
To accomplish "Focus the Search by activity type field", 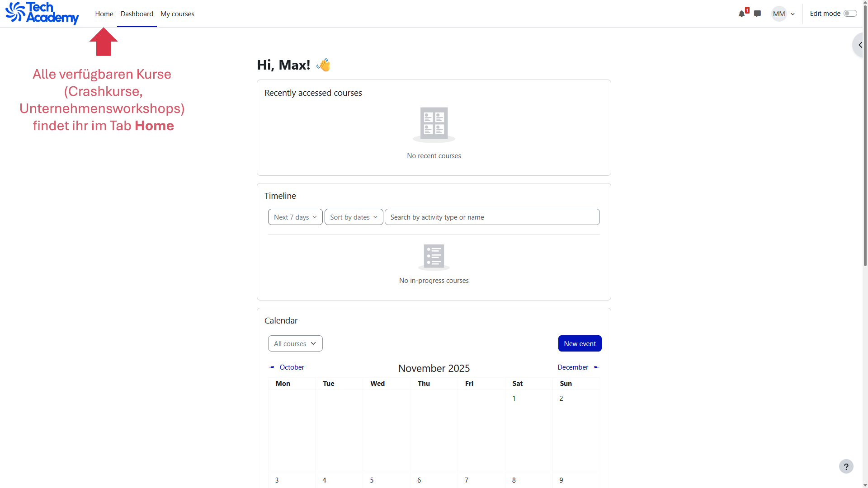I will click(x=492, y=217).
